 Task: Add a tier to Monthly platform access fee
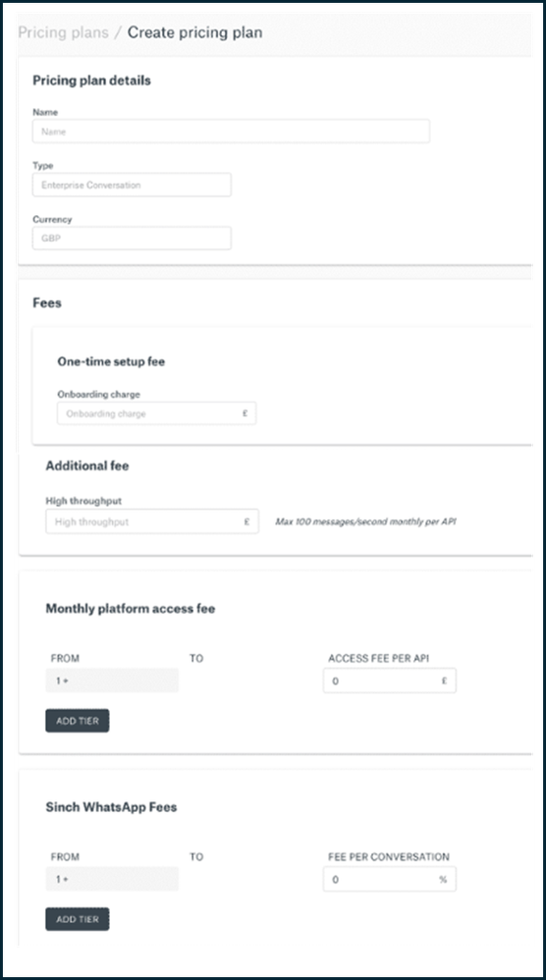[x=78, y=721]
